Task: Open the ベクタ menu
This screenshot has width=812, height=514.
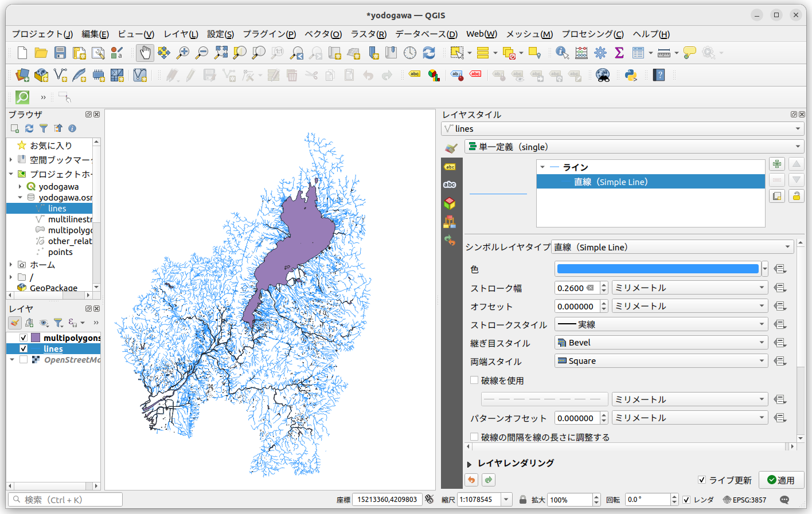Action: (x=322, y=34)
